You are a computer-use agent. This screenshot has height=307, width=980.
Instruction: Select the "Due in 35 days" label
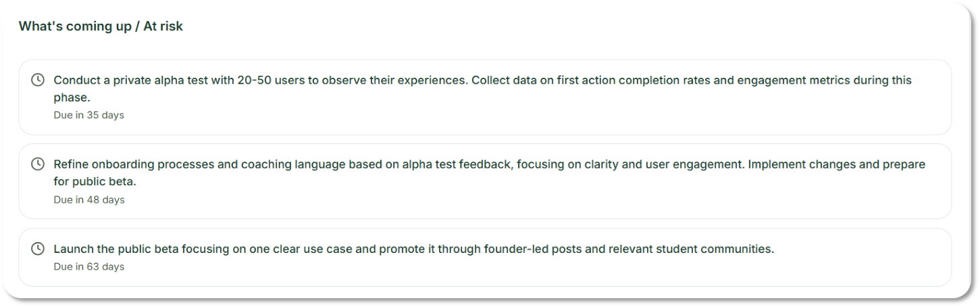pyautogui.click(x=88, y=115)
